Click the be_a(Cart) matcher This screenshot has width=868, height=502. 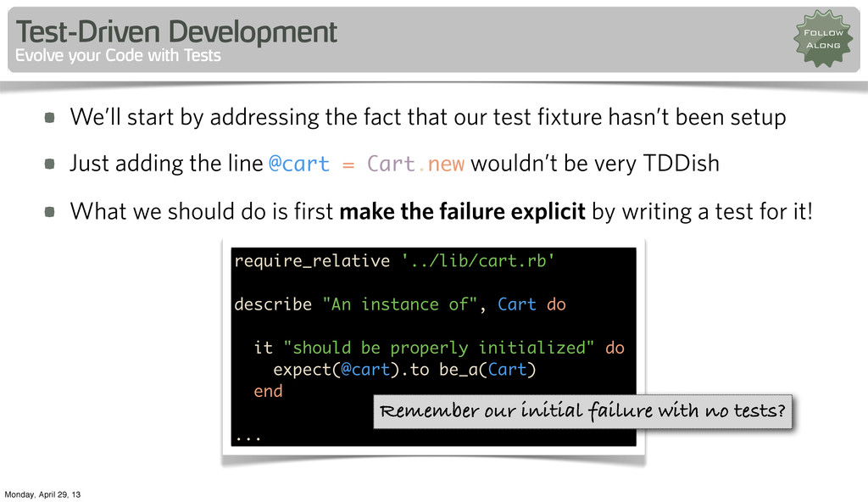[487, 370]
